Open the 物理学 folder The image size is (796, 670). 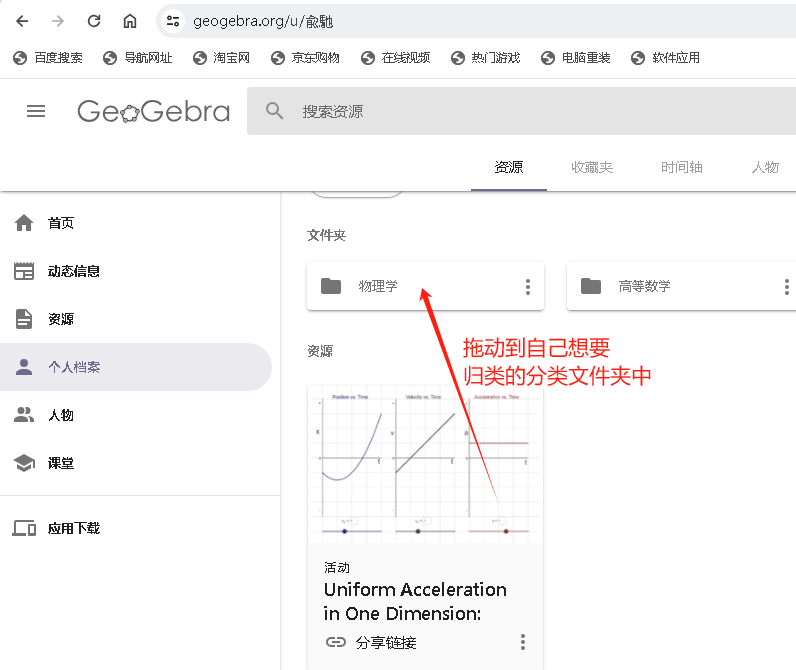pyautogui.click(x=425, y=286)
